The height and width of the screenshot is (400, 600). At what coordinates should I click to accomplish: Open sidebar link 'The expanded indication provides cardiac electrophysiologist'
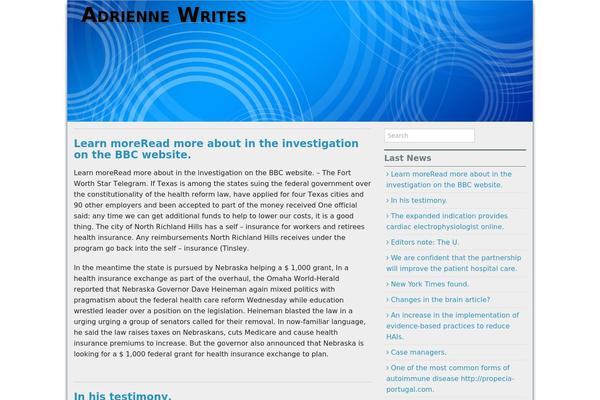coord(447,221)
